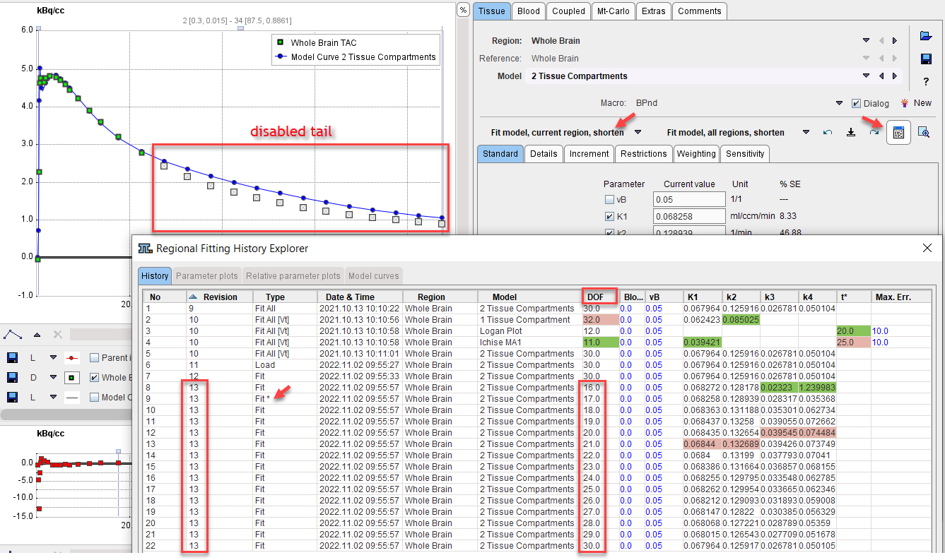Switch to Parameter plots tab in History Explorer
945x560 pixels.
coord(206,276)
